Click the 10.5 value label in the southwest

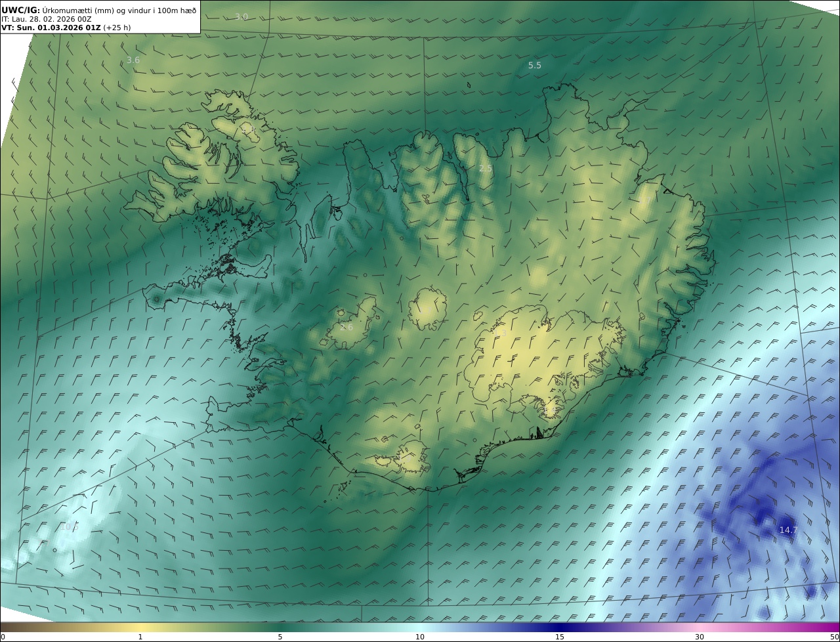click(69, 526)
